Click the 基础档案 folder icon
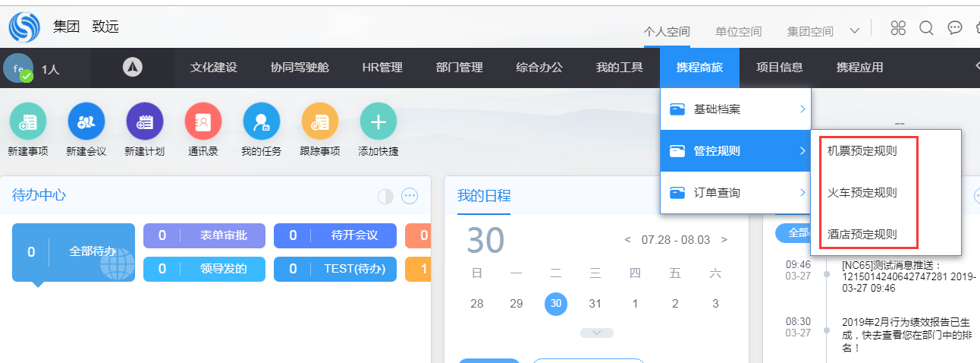Viewport: 980px width, 363px height. 677,110
